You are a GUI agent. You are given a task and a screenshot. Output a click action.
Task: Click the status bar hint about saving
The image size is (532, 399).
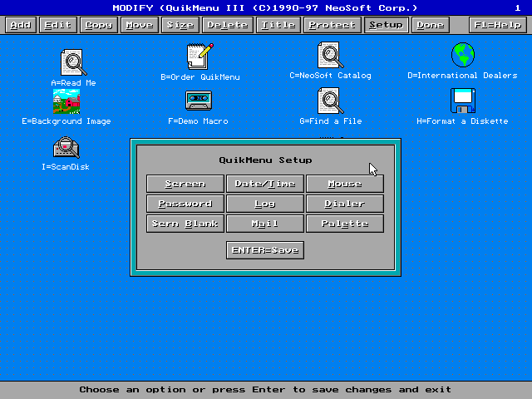point(265,390)
